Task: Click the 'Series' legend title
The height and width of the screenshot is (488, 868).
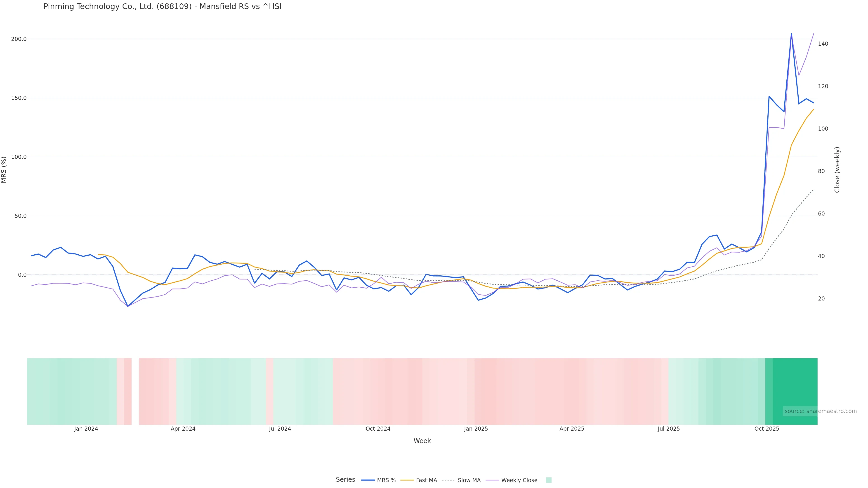Action: coord(345,480)
